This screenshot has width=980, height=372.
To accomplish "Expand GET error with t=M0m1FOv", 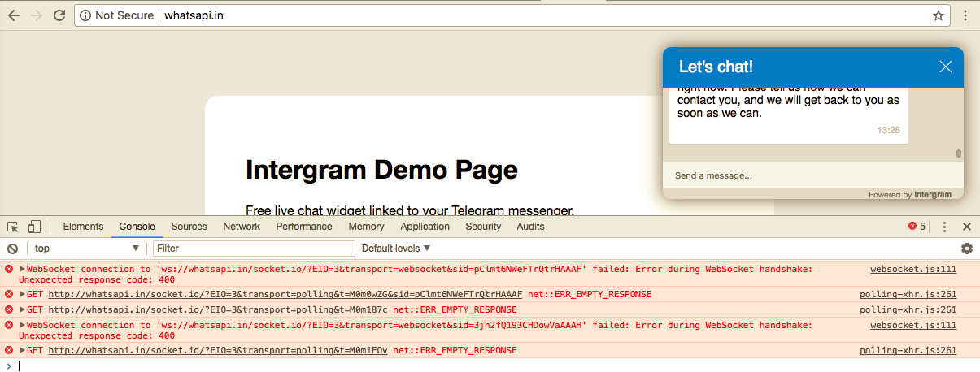I will point(22,351).
